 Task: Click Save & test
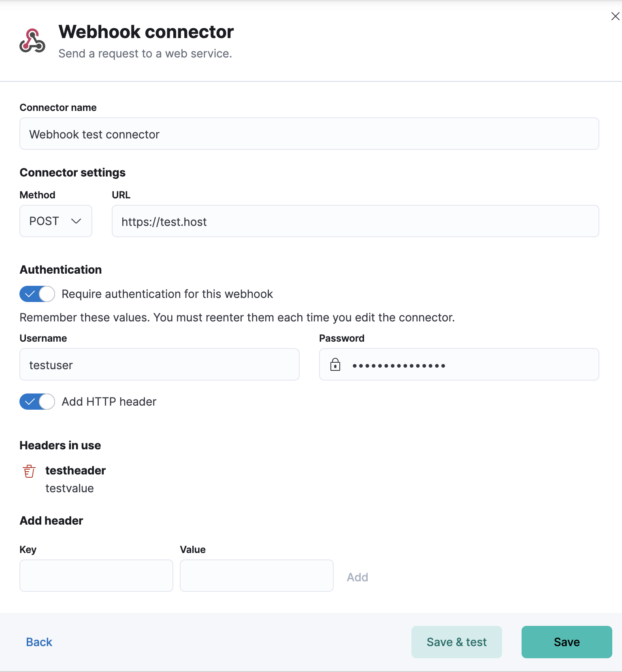(x=456, y=642)
